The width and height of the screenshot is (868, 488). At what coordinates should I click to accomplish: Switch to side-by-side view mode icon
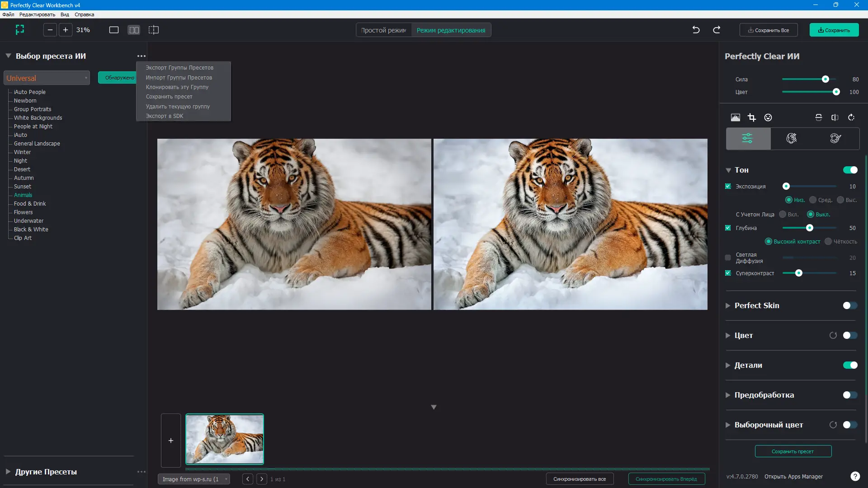(x=134, y=30)
